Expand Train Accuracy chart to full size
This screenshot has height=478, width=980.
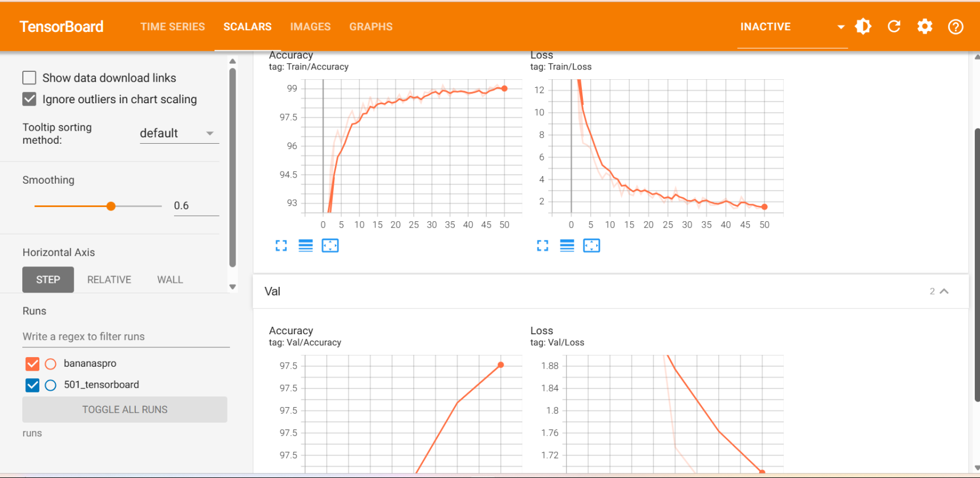(281, 246)
